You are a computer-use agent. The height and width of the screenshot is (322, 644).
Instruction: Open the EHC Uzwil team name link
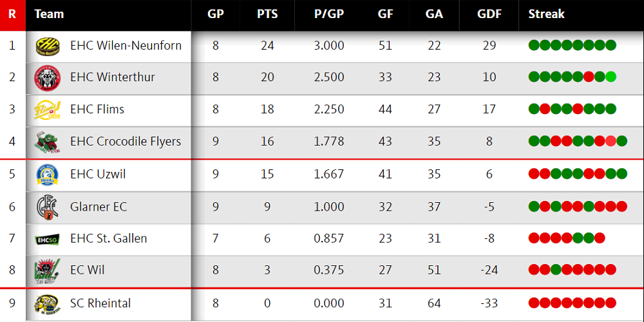tap(98, 174)
